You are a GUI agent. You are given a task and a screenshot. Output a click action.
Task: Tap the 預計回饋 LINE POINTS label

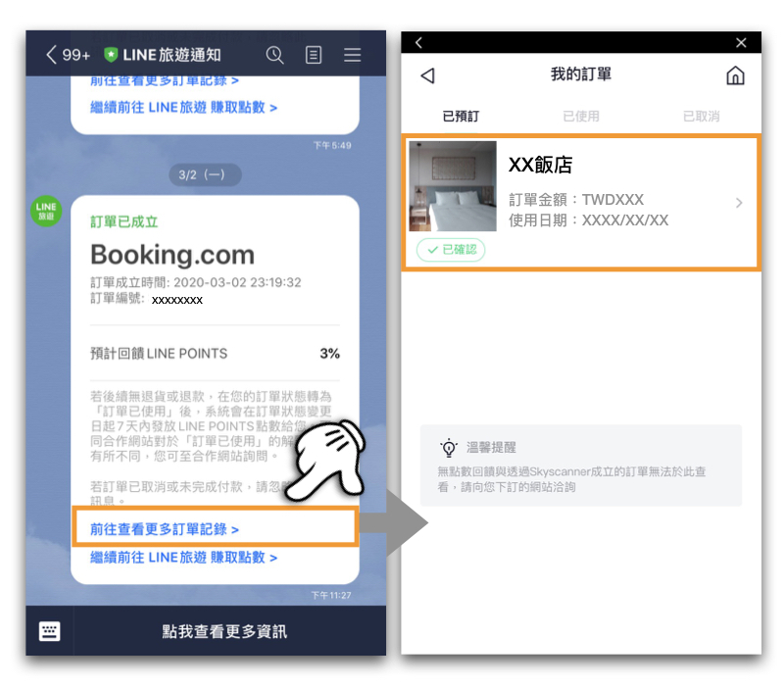point(159,354)
